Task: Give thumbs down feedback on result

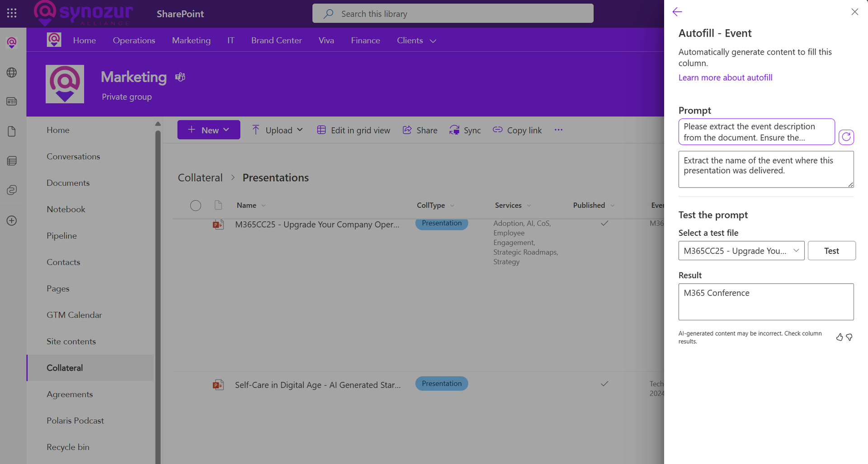Action: pyautogui.click(x=849, y=337)
